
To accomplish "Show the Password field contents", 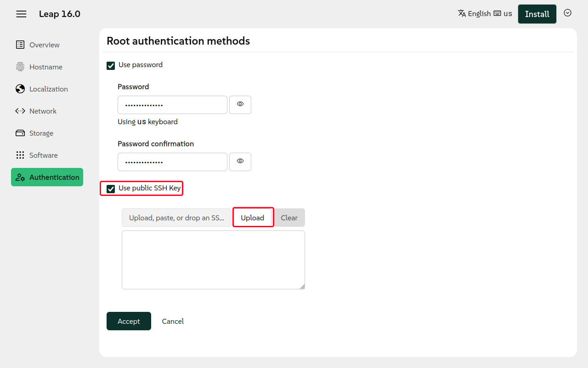I will (240, 104).
